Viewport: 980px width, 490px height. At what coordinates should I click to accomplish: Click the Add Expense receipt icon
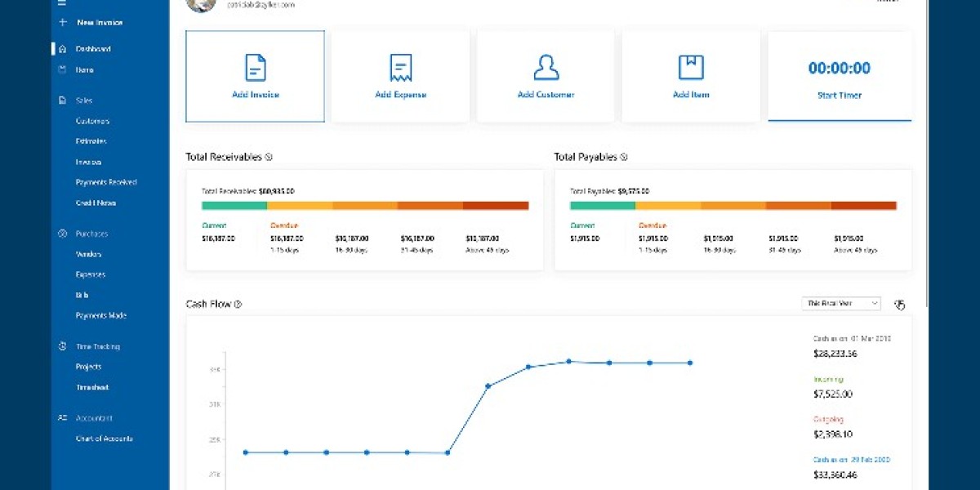(400, 68)
